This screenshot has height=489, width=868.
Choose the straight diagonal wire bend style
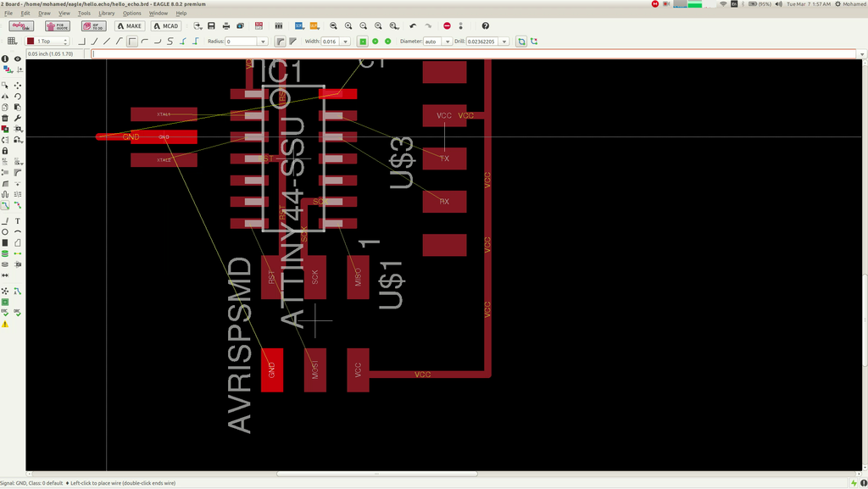107,42
